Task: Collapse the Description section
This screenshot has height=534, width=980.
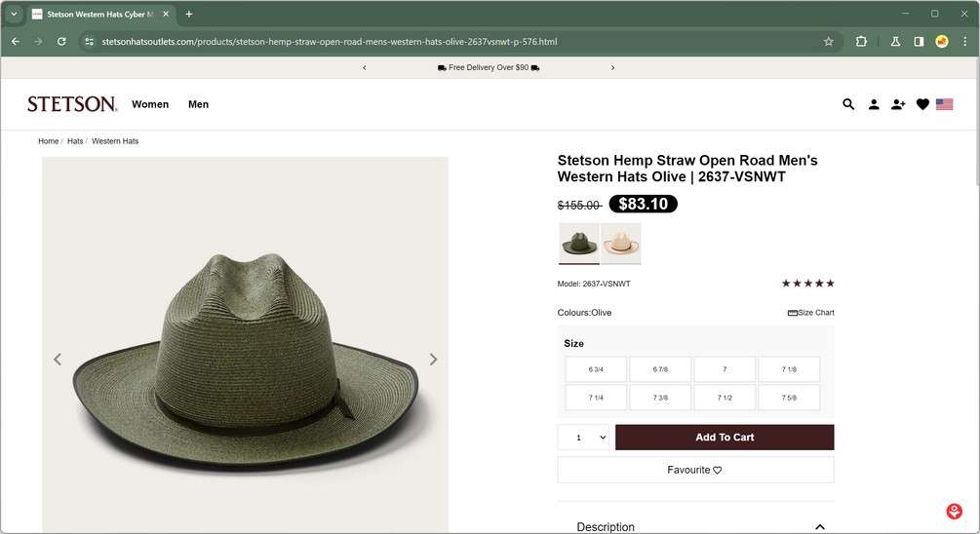Action: tap(820, 527)
